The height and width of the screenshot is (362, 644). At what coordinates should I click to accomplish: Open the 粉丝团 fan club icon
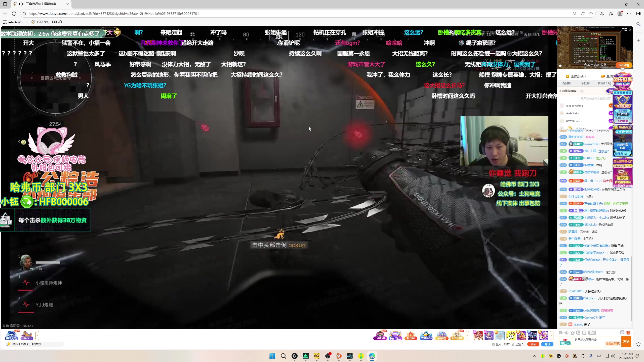point(411,335)
